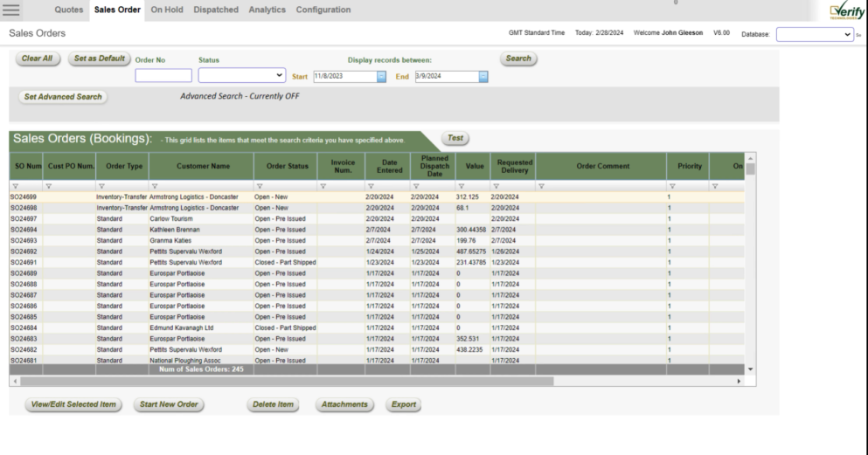The image size is (868, 455).
Task: Open the End date calendar picker
Action: pyautogui.click(x=483, y=77)
